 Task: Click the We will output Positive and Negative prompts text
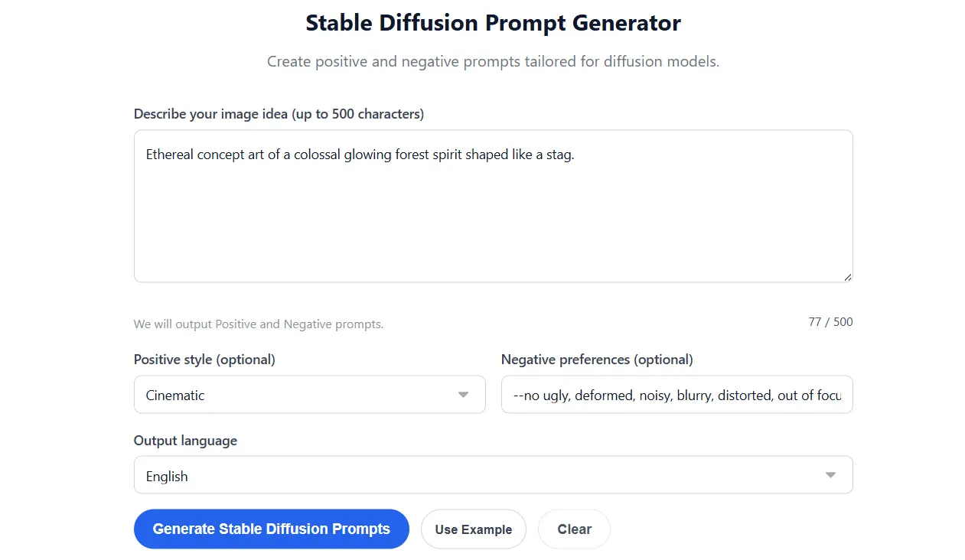[x=259, y=324]
